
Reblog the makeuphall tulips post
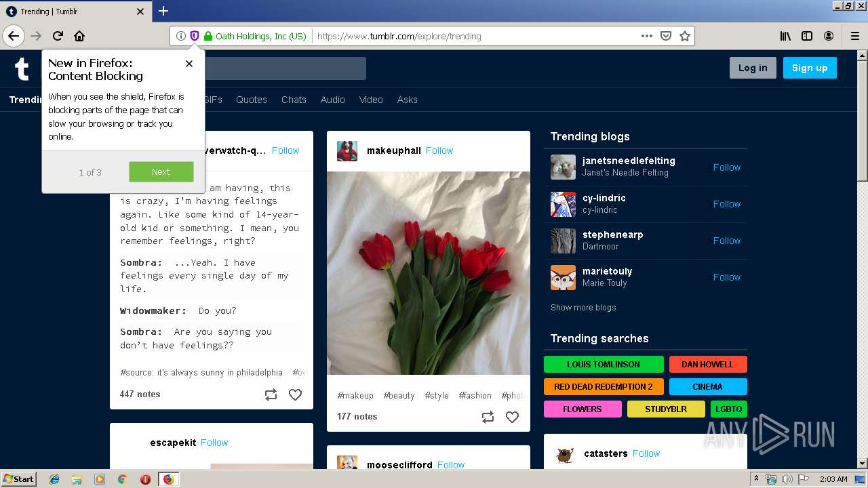(x=488, y=417)
